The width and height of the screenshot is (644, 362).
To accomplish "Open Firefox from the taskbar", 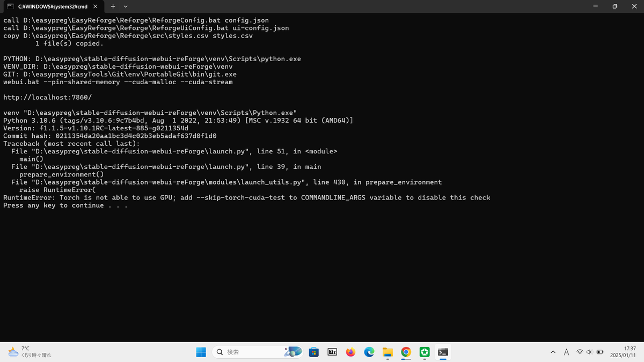I will pos(350,352).
